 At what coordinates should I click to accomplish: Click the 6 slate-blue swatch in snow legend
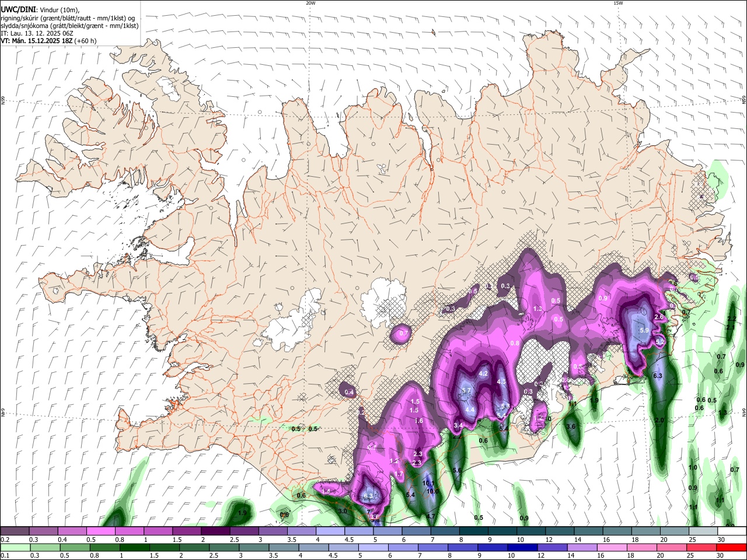[x=417, y=531]
